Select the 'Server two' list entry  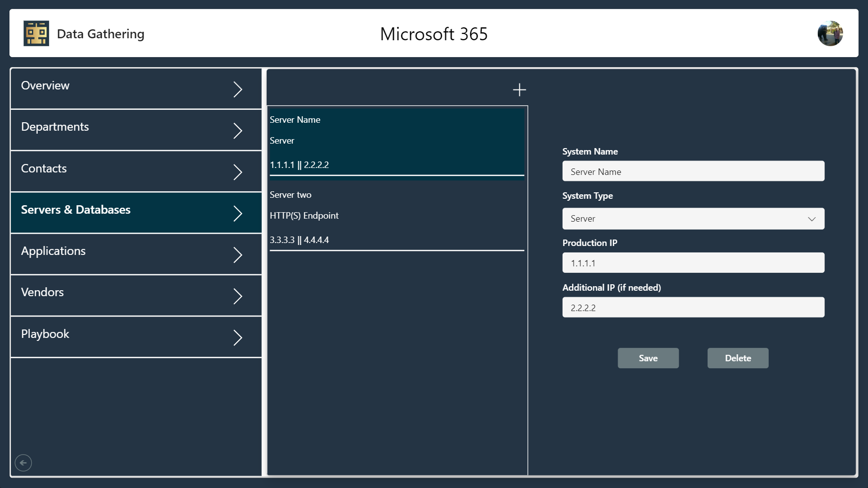397,217
